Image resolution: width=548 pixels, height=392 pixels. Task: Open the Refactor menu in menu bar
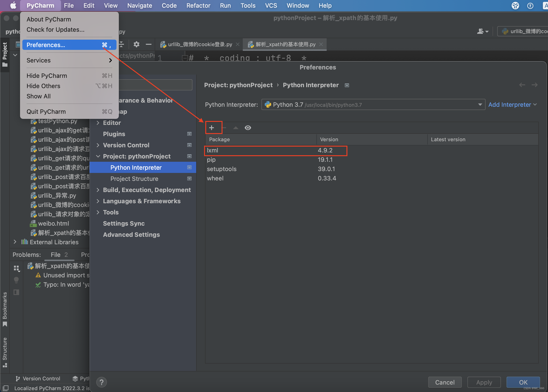(198, 5)
